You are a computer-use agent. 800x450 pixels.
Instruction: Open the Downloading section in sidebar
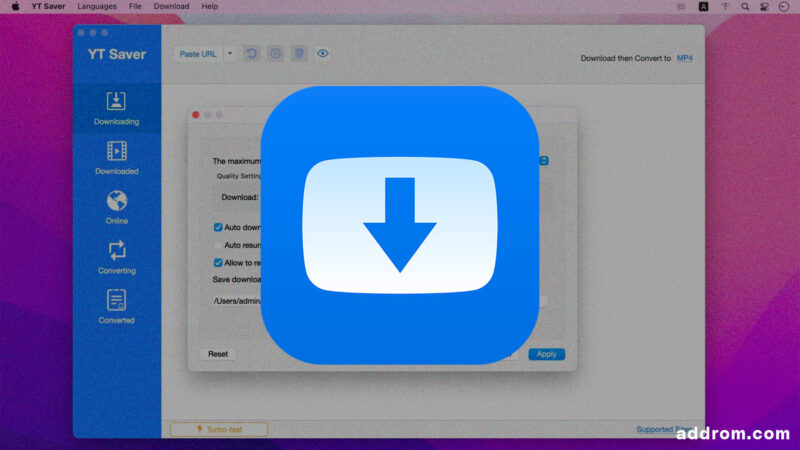pyautogui.click(x=116, y=108)
